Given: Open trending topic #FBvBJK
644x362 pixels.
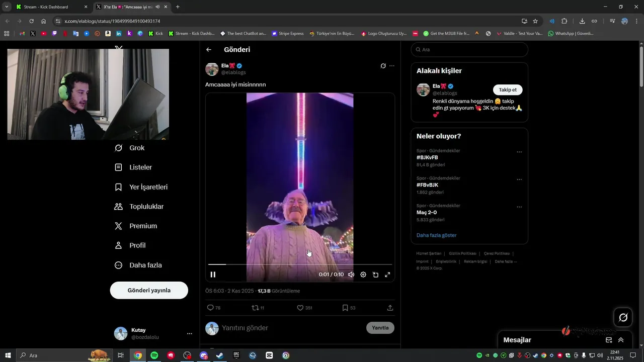Looking at the screenshot, I should click(x=427, y=185).
